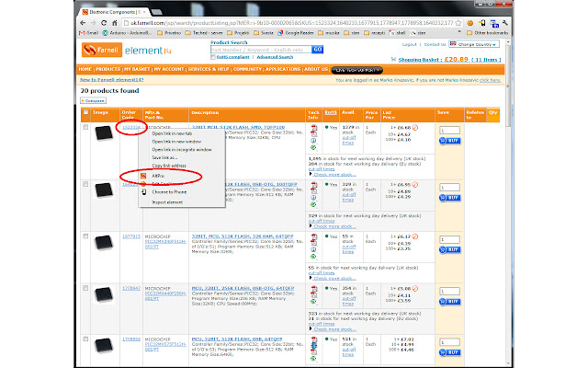This screenshot has width=588, height=368.
Task: Focus the Product Search keyword field
Action: [261, 50]
